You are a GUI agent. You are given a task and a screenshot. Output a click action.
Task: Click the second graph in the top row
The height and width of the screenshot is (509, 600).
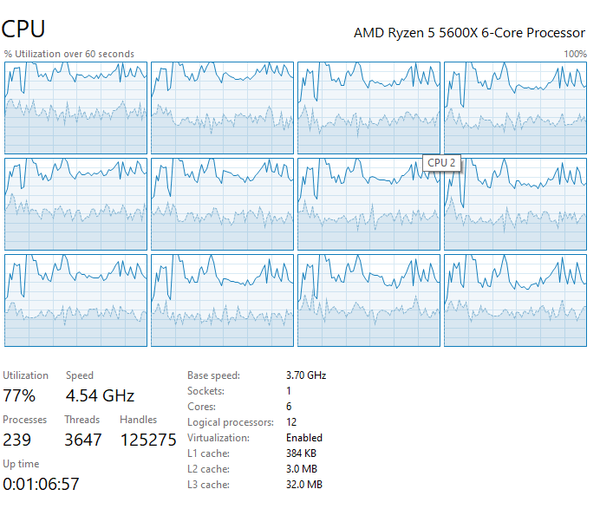[222, 107]
